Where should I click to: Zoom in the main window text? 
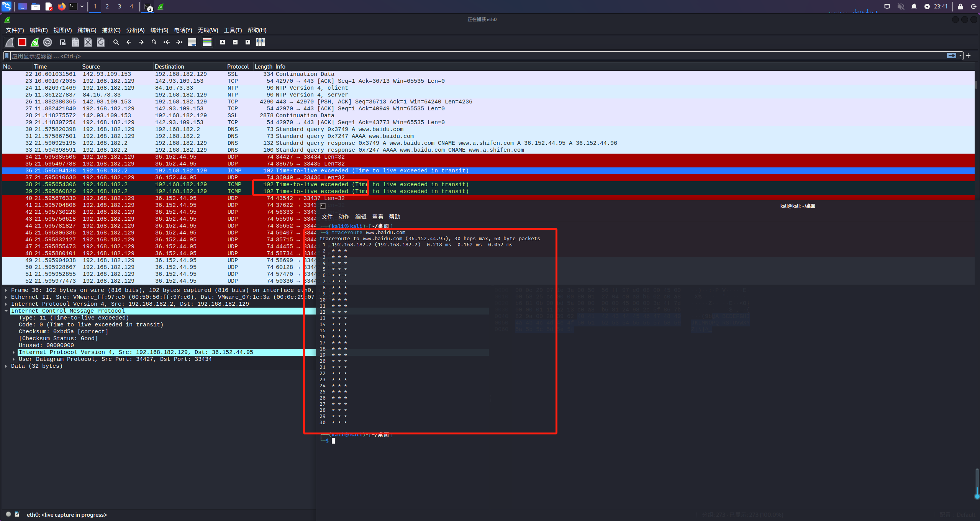(223, 42)
